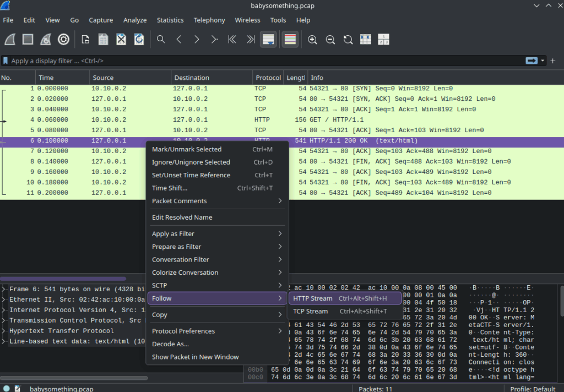Select Mark/Unmark Selected in context menu
The image size is (564, 392).
click(x=217, y=149)
